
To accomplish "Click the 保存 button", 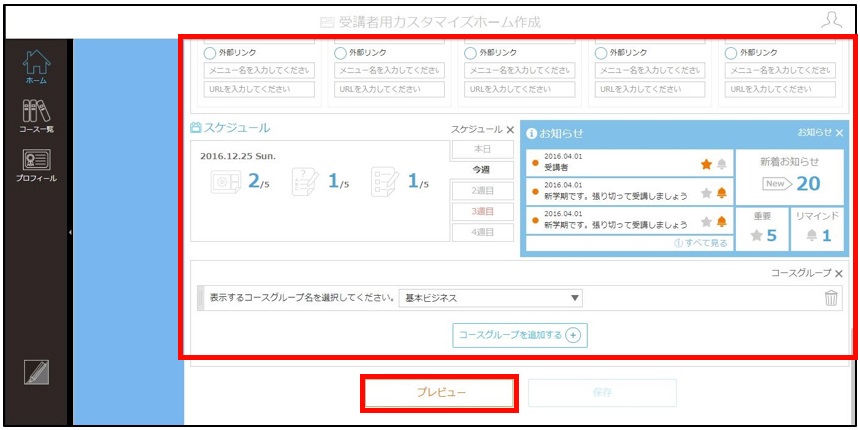I will click(x=602, y=393).
